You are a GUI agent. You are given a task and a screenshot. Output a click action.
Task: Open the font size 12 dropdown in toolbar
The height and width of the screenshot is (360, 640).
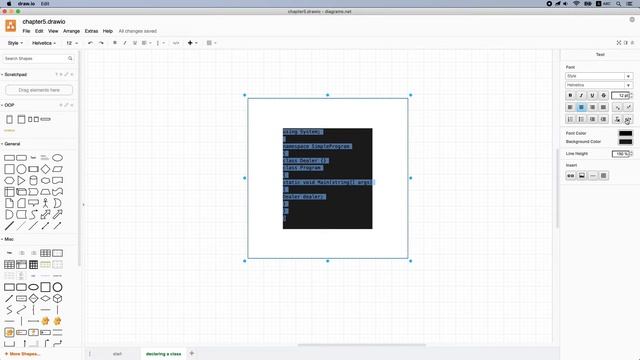point(72,43)
